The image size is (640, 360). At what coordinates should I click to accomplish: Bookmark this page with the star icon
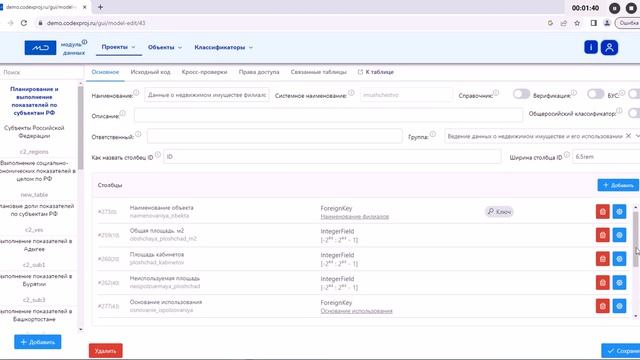[577, 23]
